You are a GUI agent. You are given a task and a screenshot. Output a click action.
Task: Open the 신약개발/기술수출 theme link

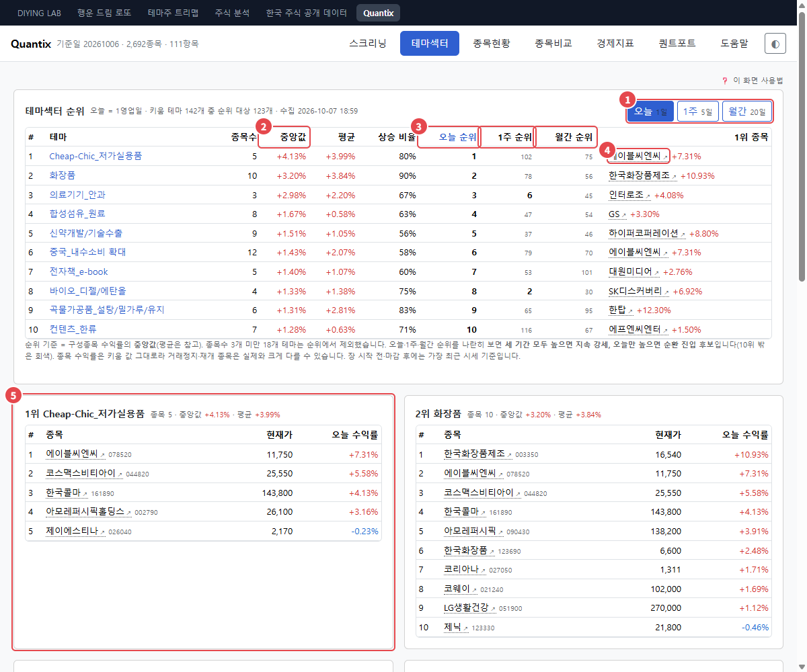(x=85, y=233)
